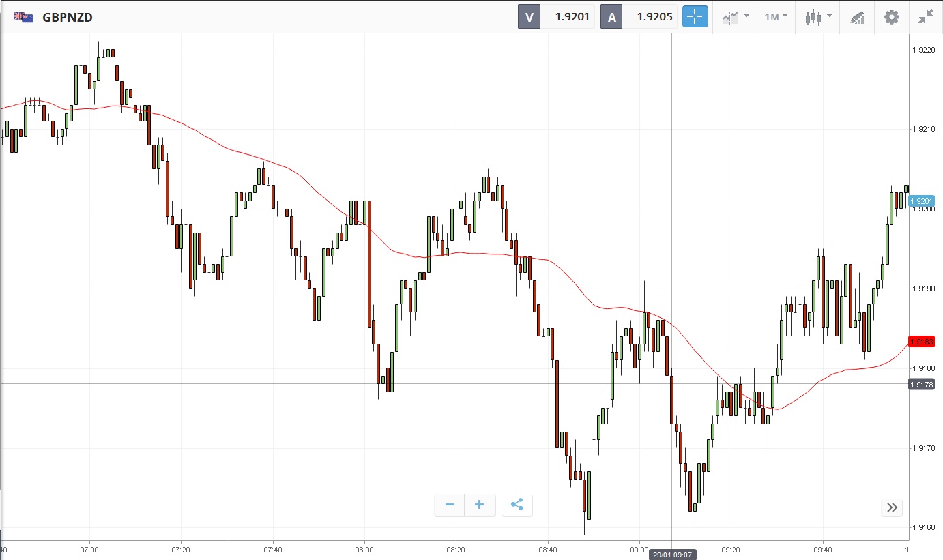This screenshot has width=943, height=560.
Task: Click the GBPNZD instrument title
Action: [x=68, y=17]
